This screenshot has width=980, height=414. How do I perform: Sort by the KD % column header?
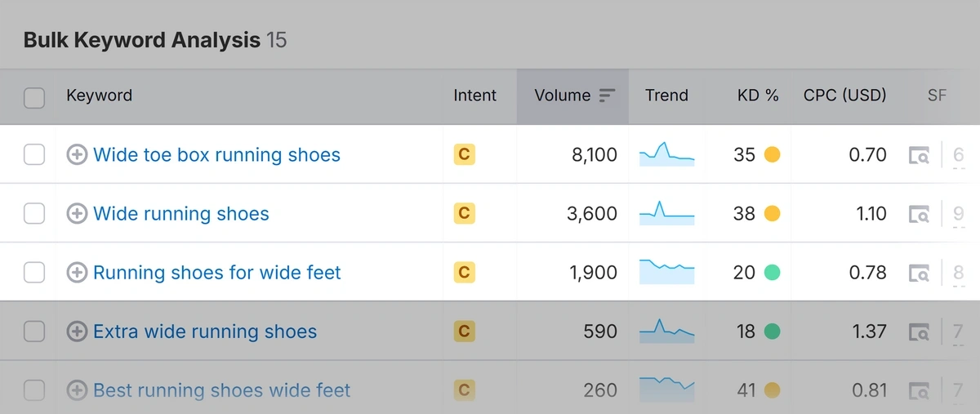click(x=758, y=96)
